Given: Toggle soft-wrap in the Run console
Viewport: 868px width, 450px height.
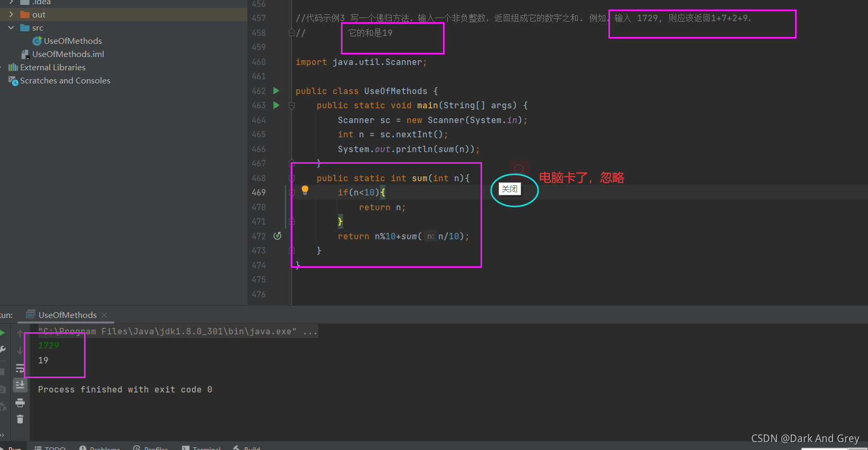Looking at the screenshot, I should pyautogui.click(x=20, y=368).
